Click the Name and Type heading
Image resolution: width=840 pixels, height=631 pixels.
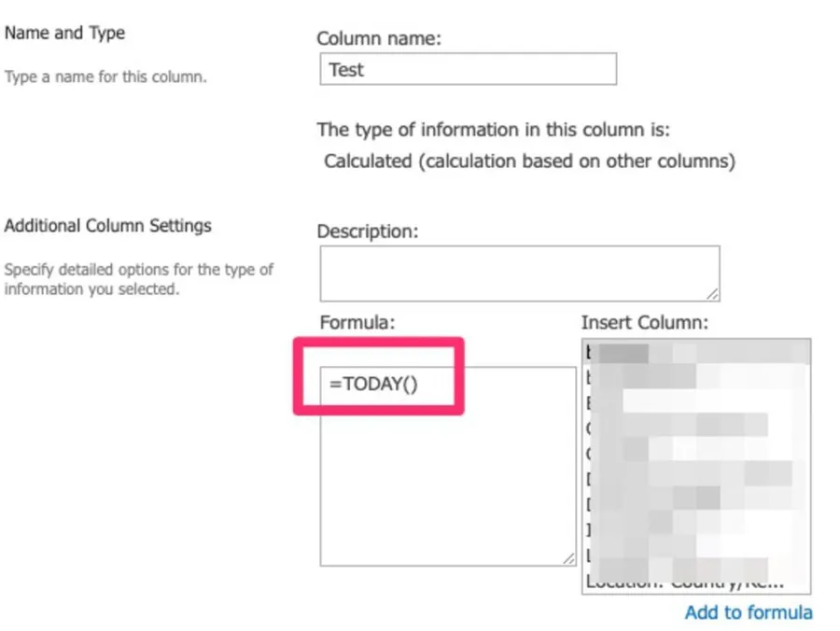(x=64, y=33)
